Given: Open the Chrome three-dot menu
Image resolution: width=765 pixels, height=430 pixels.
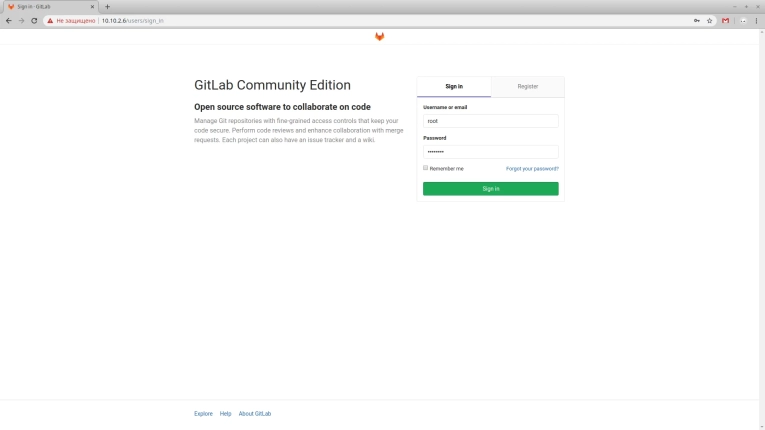Looking at the screenshot, I should [756, 20].
